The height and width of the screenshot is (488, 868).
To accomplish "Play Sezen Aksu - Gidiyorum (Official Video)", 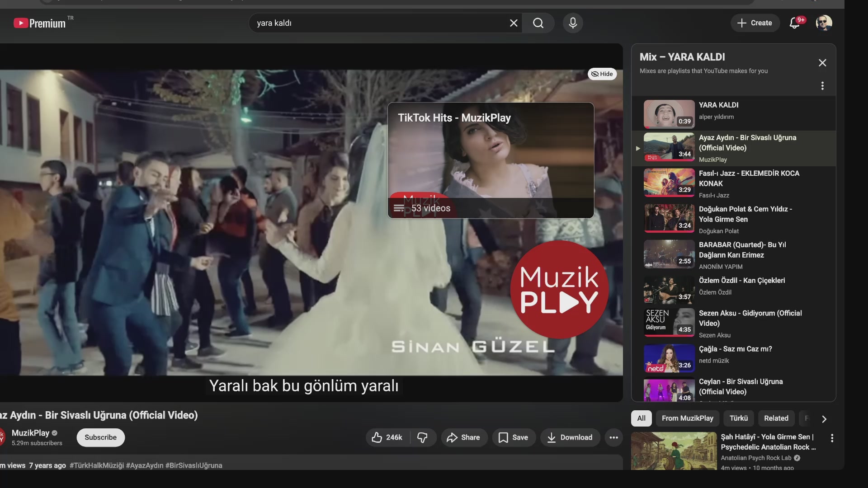I will point(733,324).
